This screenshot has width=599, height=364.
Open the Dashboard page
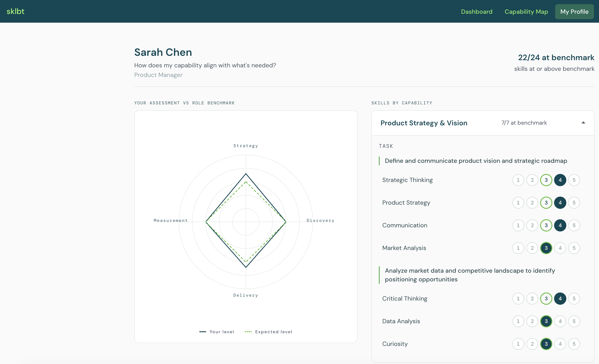pos(476,11)
